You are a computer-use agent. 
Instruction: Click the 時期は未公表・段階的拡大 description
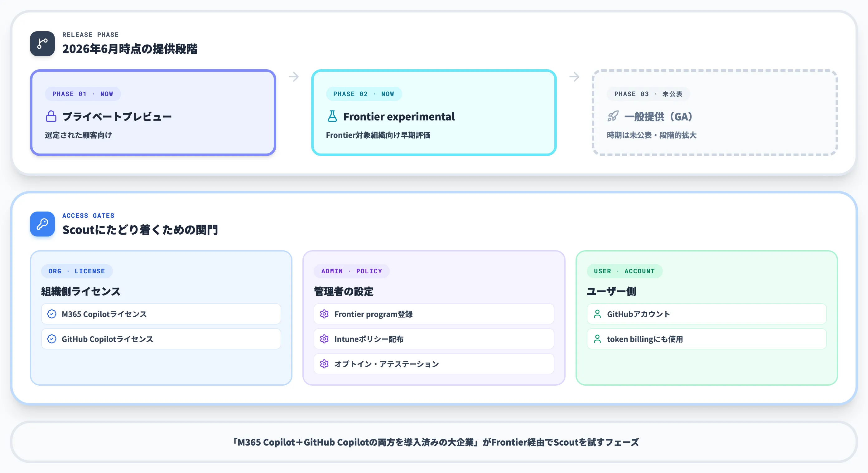[x=652, y=135]
